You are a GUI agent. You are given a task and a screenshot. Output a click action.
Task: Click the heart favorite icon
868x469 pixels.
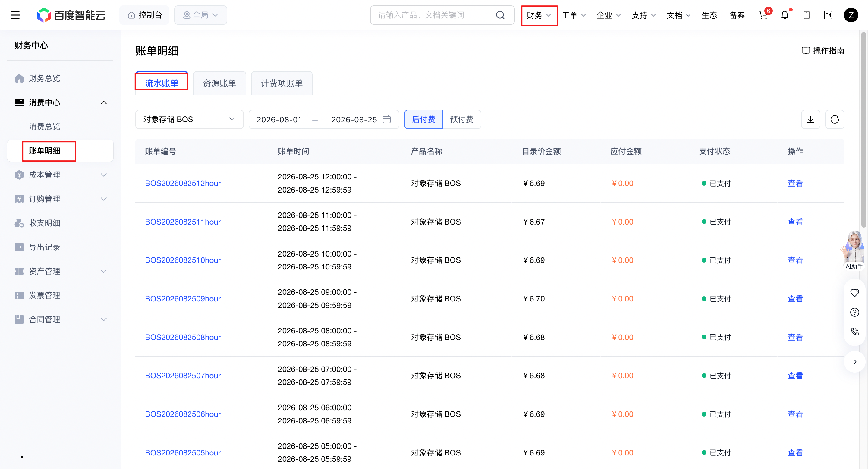click(x=854, y=292)
